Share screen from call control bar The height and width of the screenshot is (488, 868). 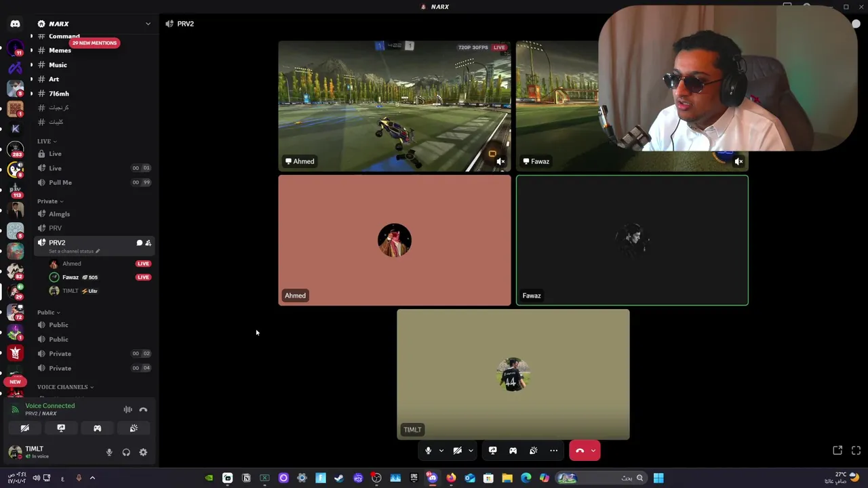point(492,451)
